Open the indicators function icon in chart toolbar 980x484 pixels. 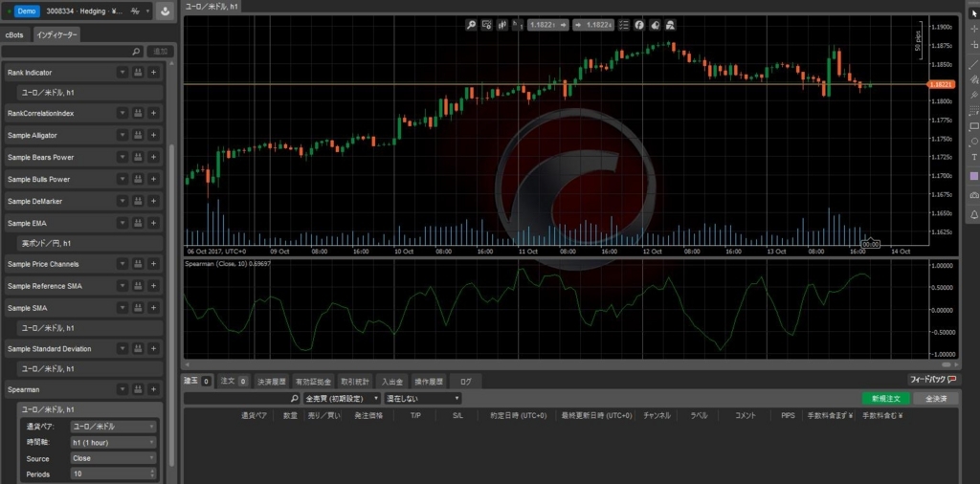[x=639, y=25]
